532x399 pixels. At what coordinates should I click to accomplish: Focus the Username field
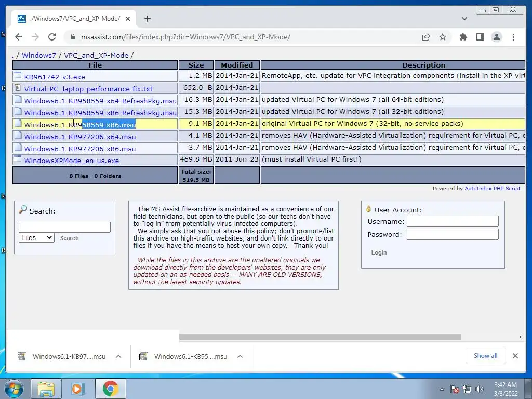tap(453, 221)
